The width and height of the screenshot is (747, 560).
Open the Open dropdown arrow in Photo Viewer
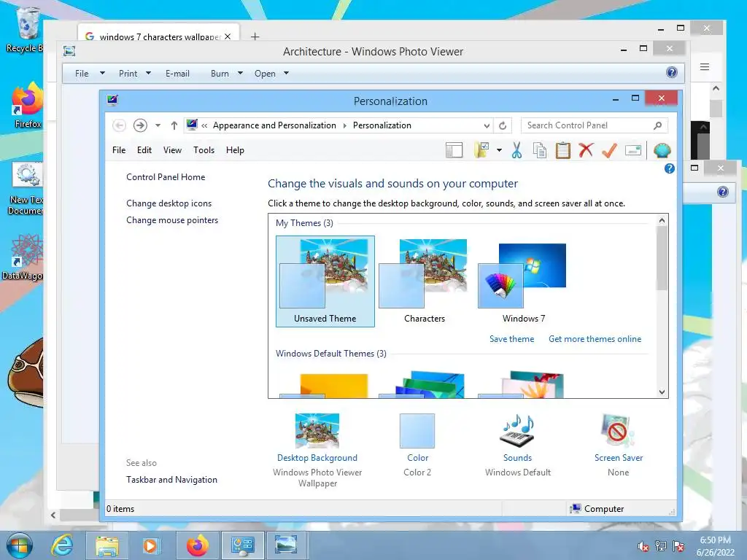coord(286,74)
